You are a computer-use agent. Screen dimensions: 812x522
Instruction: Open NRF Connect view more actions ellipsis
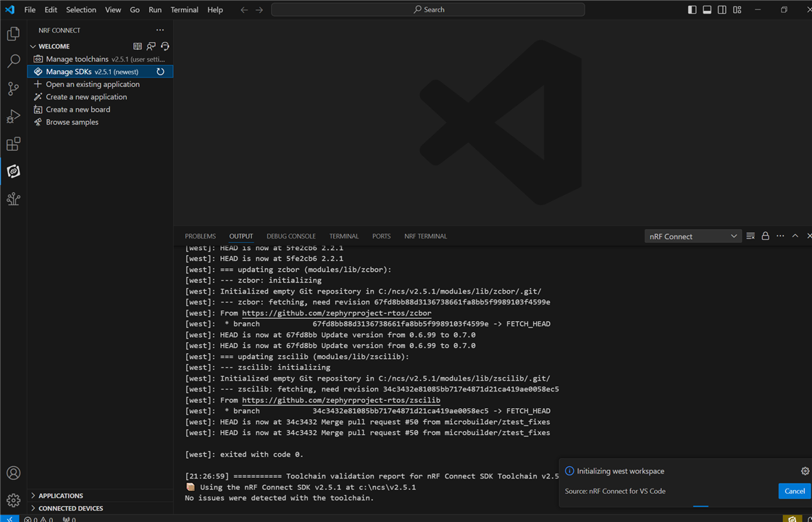click(160, 30)
